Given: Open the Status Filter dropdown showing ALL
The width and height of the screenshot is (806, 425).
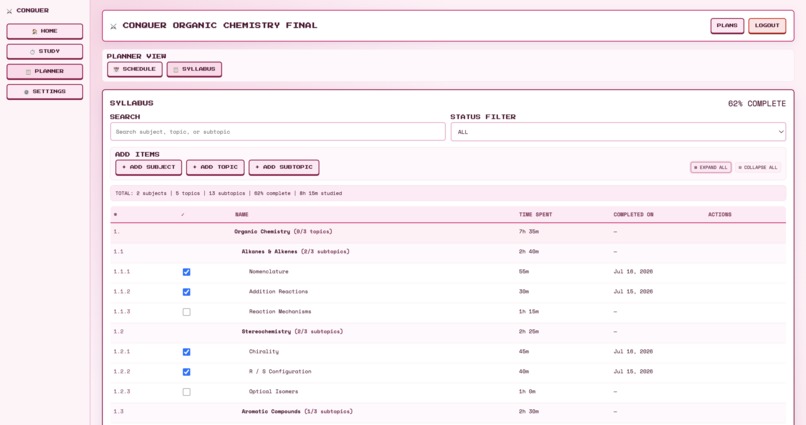Looking at the screenshot, I should pos(618,132).
